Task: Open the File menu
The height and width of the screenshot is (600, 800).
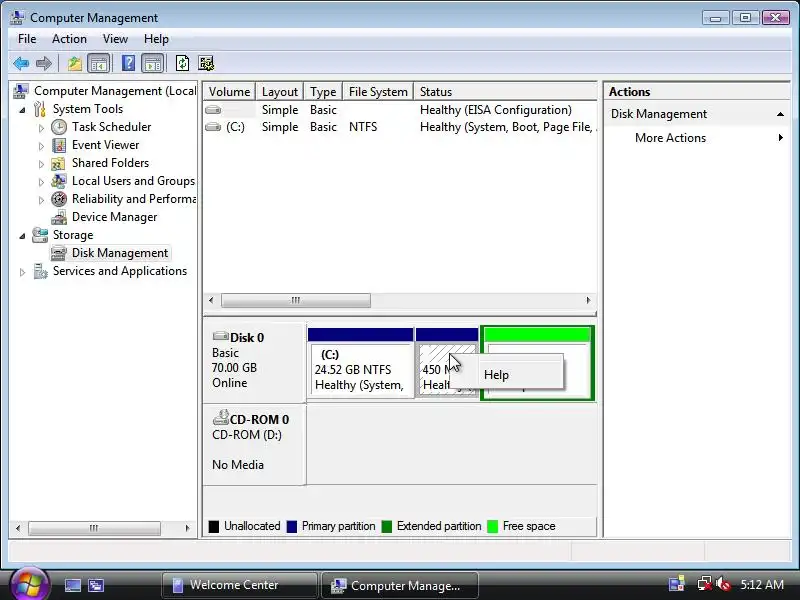Action: [x=27, y=39]
